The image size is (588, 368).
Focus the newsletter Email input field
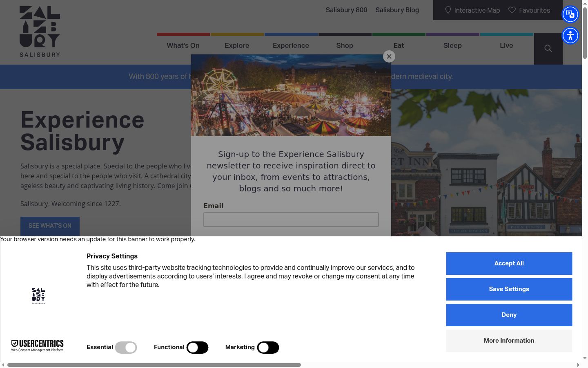coord(291,220)
